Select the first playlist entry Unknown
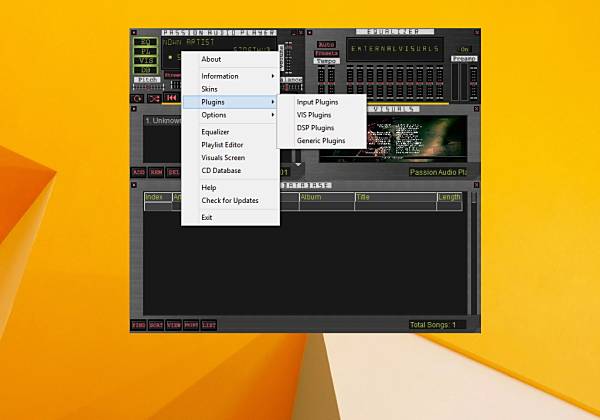 [163, 121]
